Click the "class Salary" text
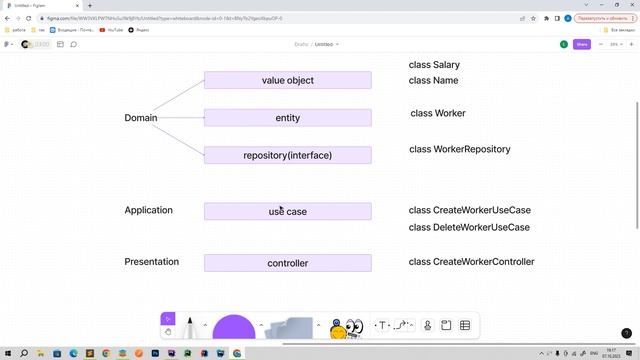640x360 pixels. [x=434, y=65]
